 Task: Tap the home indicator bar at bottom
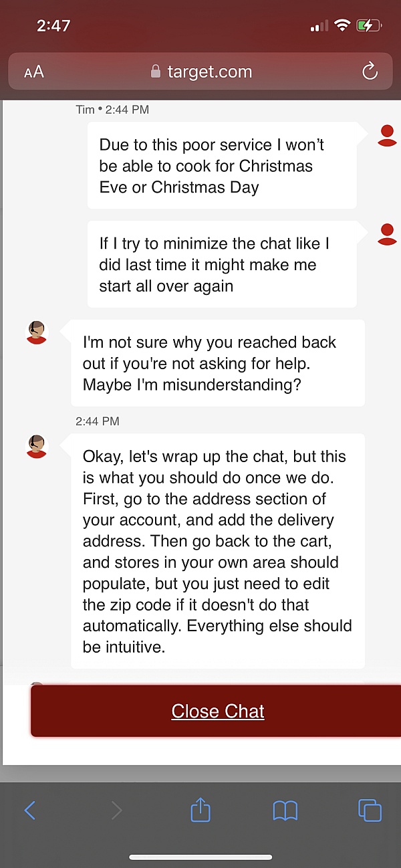pyautogui.click(x=200, y=857)
